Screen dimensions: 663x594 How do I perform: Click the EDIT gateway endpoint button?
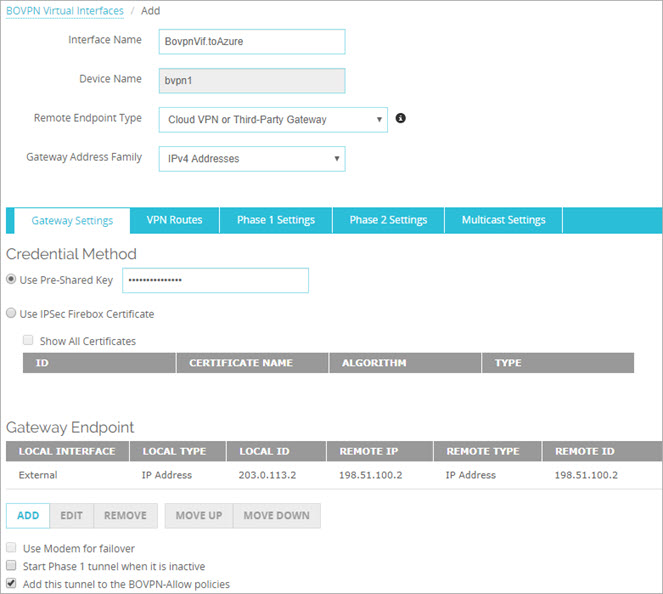[71, 516]
